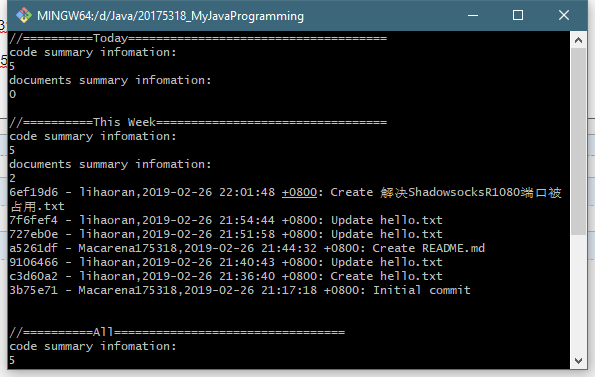This screenshot has height=377, width=595.
Task: Click commit line 3b75e71 Initial commit
Action: pyautogui.click(x=240, y=291)
